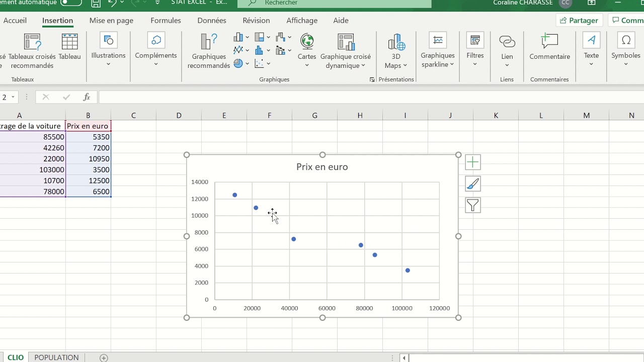Open the Formules tab
Viewport: 644px width, 362px height.
166,21
